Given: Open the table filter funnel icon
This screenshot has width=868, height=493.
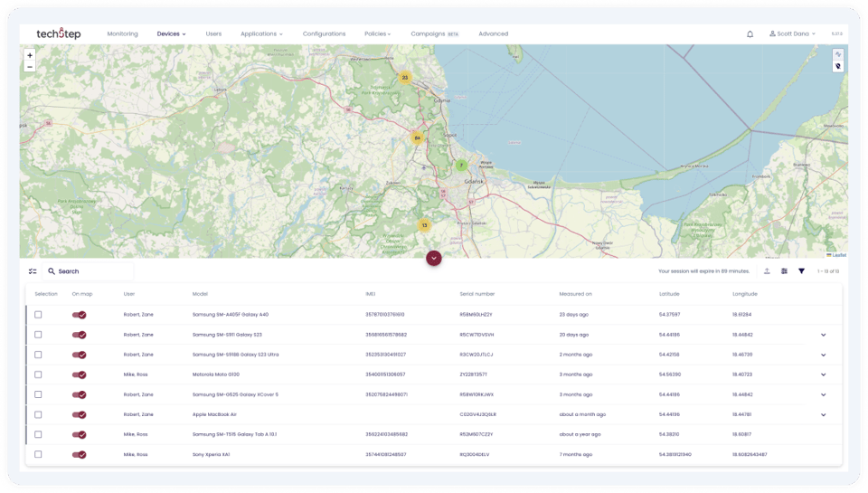Looking at the screenshot, I should (802, 271).
